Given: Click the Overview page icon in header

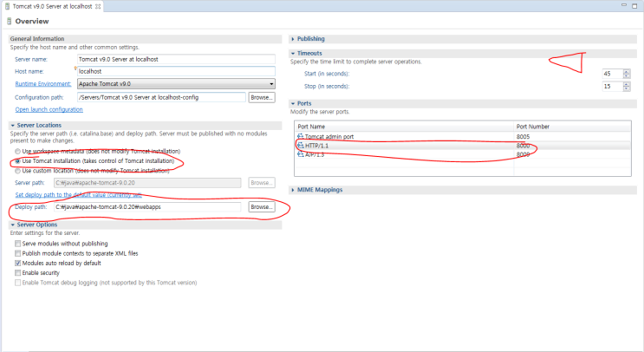Looking at the screenshot, I should [x=9, y=21].
